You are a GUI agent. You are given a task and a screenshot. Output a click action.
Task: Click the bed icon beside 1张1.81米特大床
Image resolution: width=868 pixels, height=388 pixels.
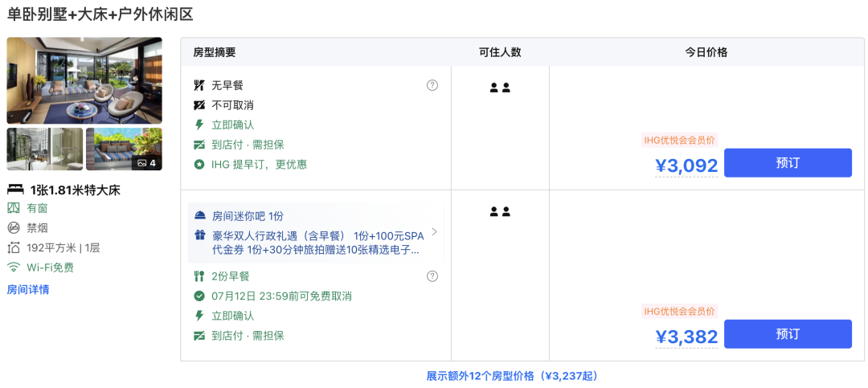15,190
